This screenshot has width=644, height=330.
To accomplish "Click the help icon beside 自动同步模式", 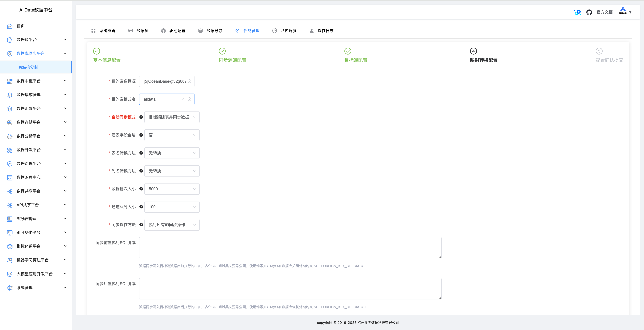I will (x=141, y=117).
